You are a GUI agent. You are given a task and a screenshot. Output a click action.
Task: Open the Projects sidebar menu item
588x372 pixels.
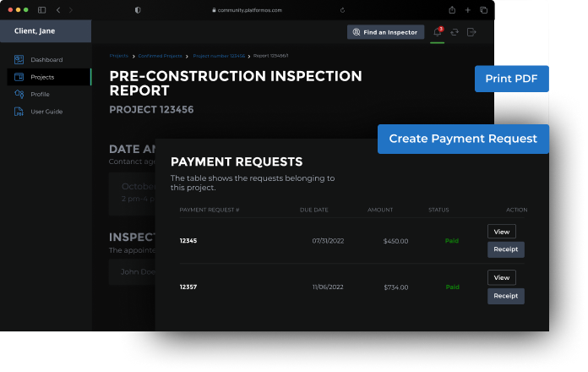click(x=42, y=77)
